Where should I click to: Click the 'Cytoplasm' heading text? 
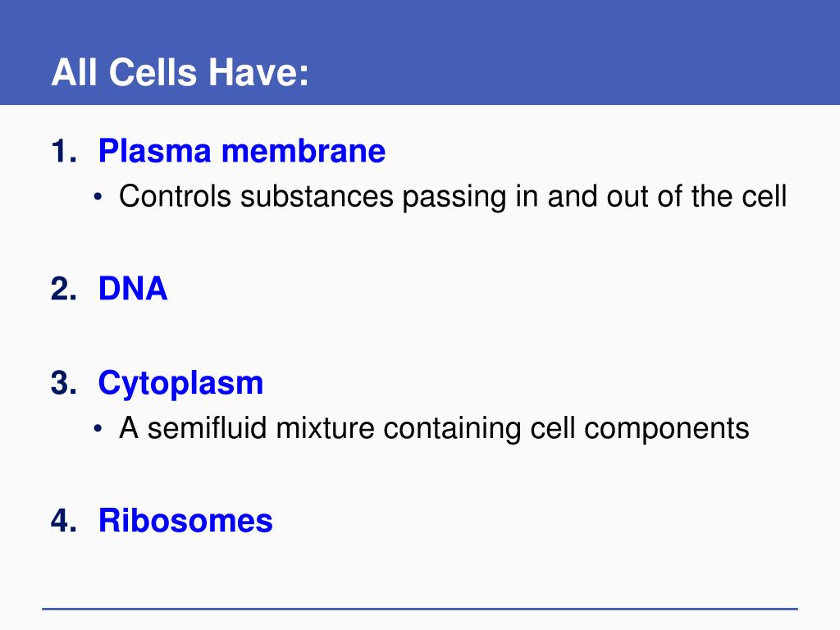click(x=180, y=384)
